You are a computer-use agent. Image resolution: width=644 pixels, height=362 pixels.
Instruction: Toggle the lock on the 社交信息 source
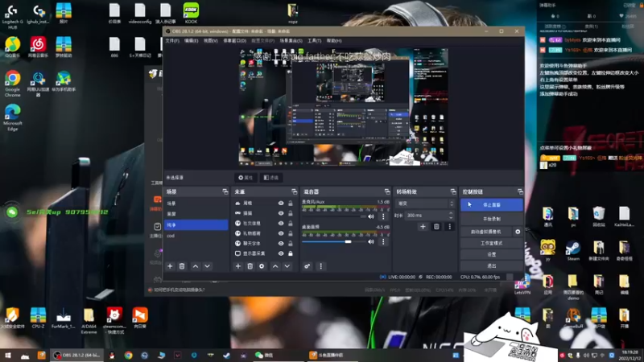(291, 224)
